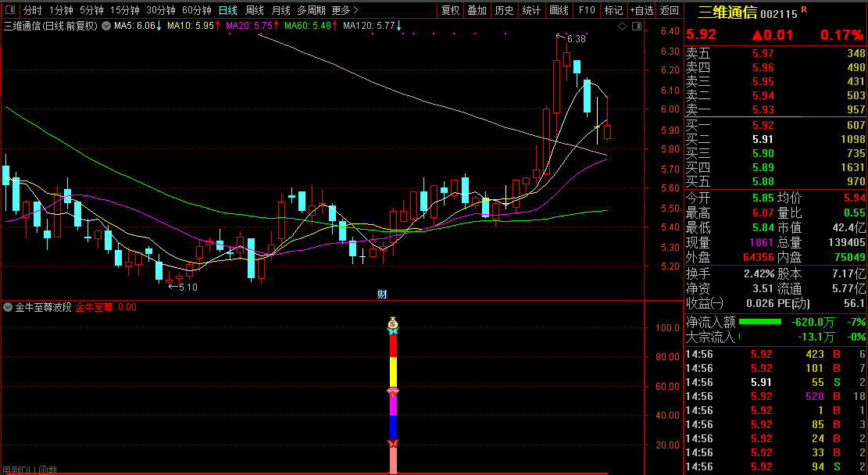Screen dimensions: 868x475
Task: Click the 14:56 trade row with volume 423
Action: pyautogui.click(x=775, y=355)
